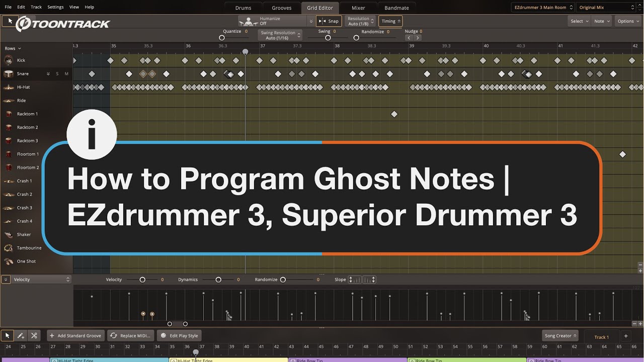Click the Quantize slider knob

(221, 38)
